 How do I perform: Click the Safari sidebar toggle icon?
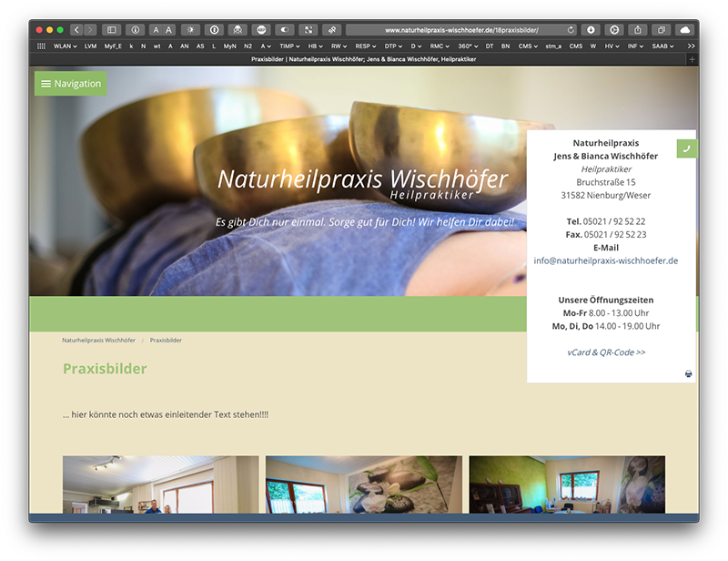point(111,30)
